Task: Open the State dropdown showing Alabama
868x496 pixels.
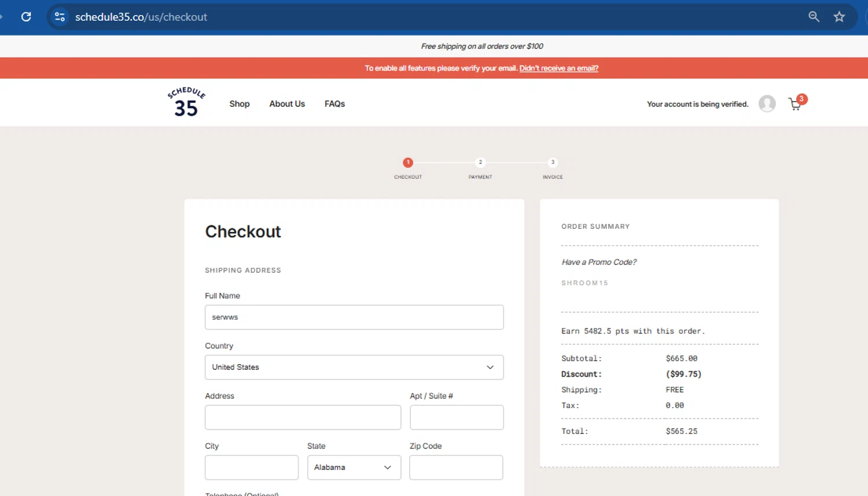Action: coord(354,467)
